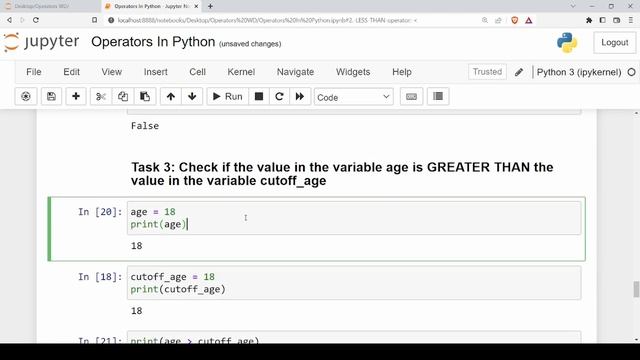Open the Brave Shields icon
The height and width of the screenshot is (360, 640).
click(x=515, y=20)
